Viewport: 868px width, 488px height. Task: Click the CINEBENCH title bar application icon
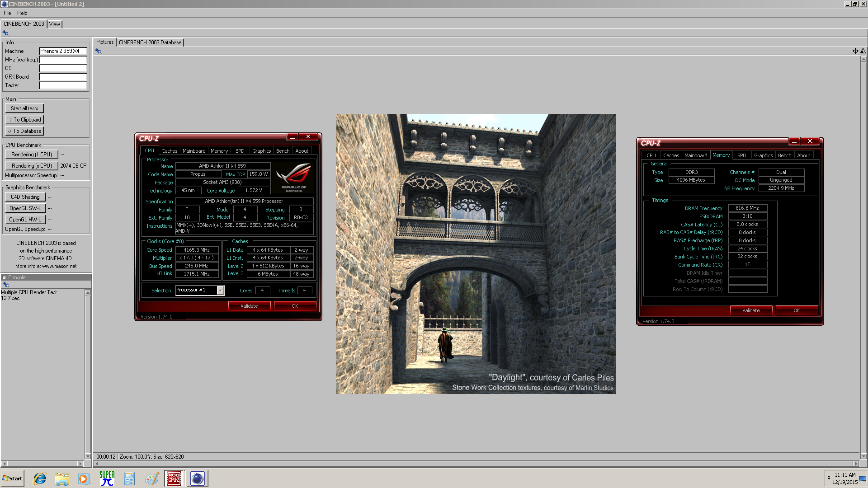point(4,4)
